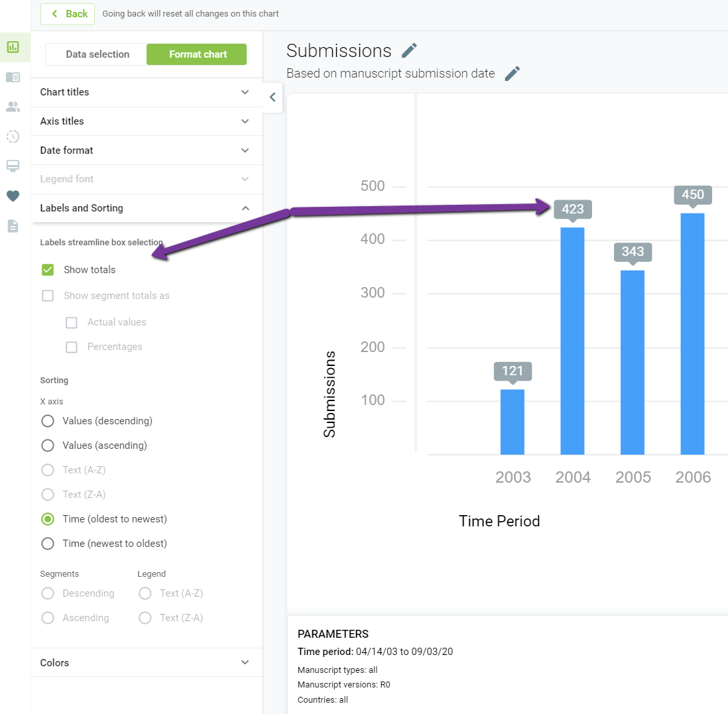
Task: Choose Values (ascending) for X axis
Action: coord(48,446)
